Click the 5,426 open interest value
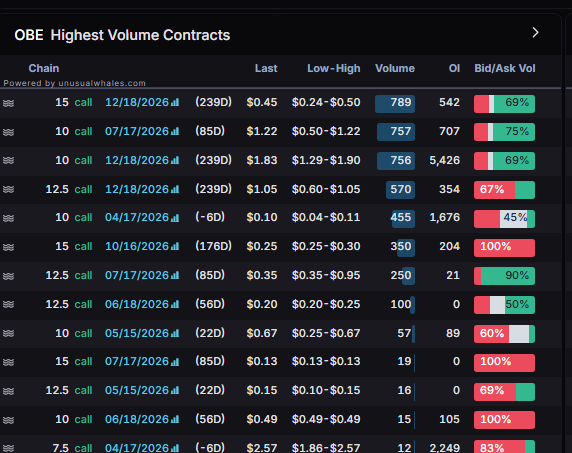 pos(444,160)
